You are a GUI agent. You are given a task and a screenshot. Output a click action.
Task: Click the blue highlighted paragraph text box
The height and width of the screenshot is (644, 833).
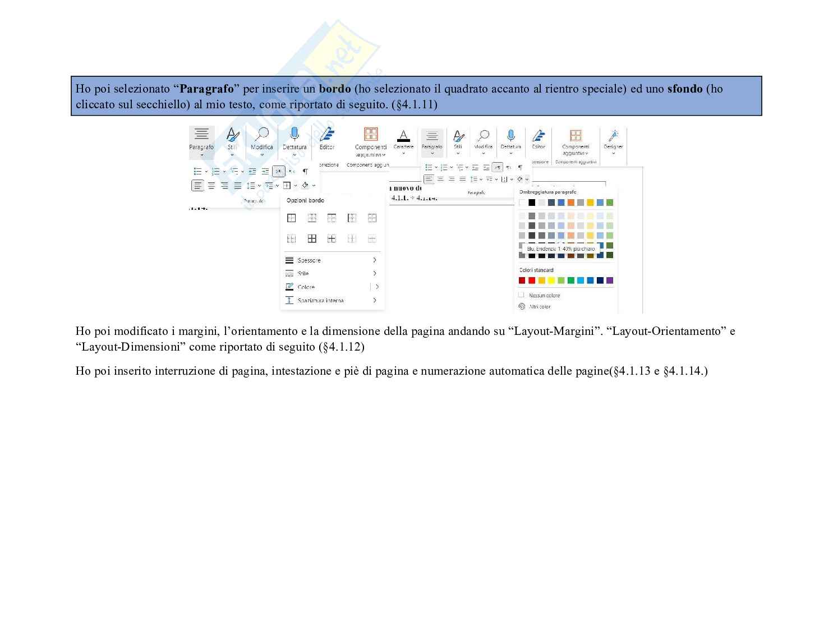(x=416, y=96)
